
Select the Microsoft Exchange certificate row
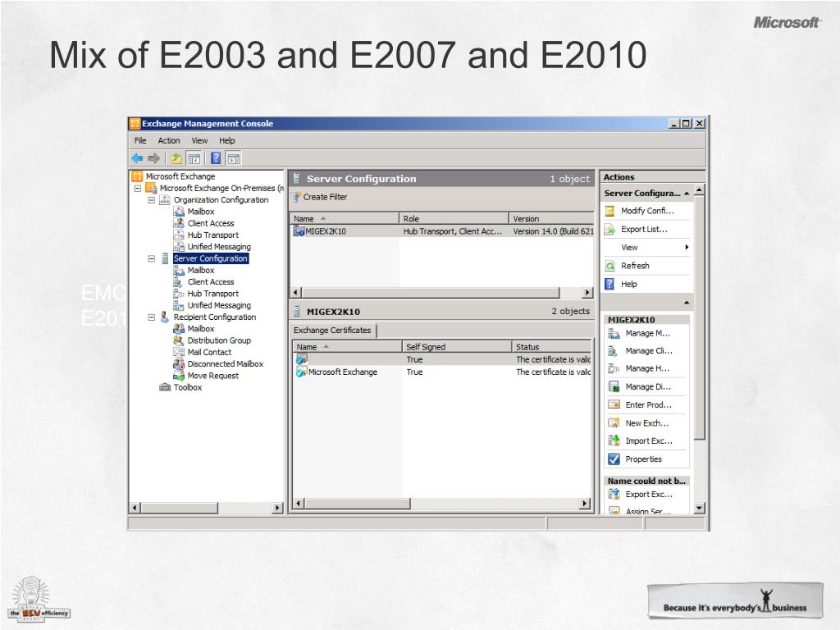(441, 372)
